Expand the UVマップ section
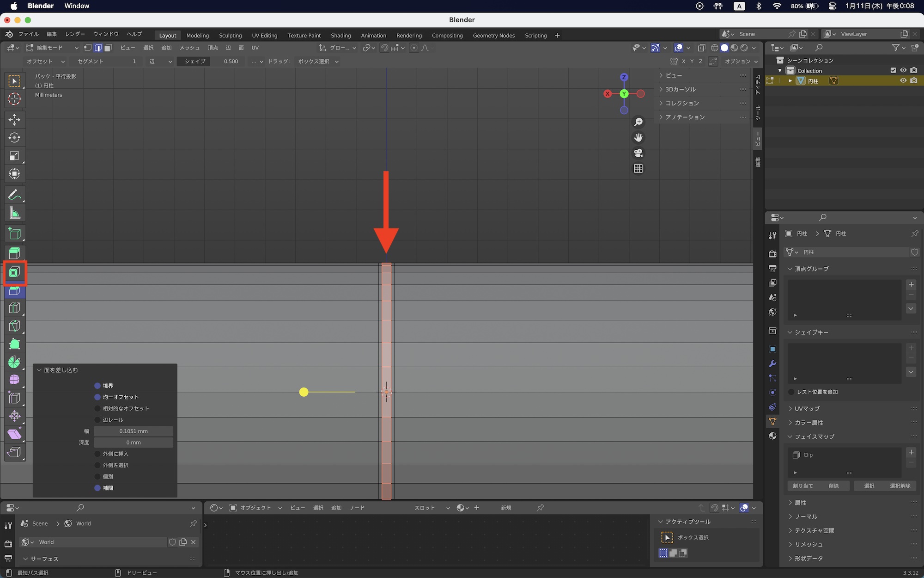The width and height of the screenshot is (924, 578). pos(807,409)
